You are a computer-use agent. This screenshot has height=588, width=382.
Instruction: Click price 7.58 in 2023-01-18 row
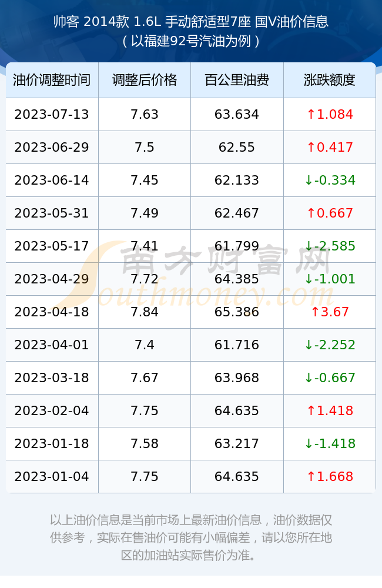click(x=145, y=443)
